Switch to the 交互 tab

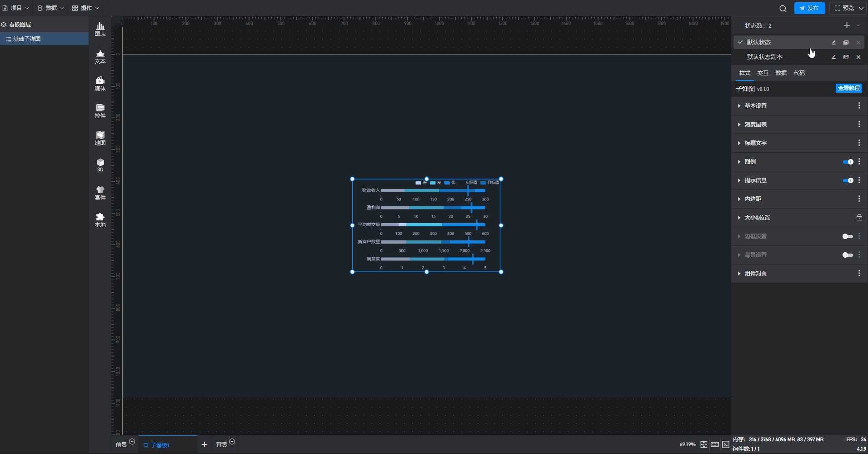coord(763,73)
